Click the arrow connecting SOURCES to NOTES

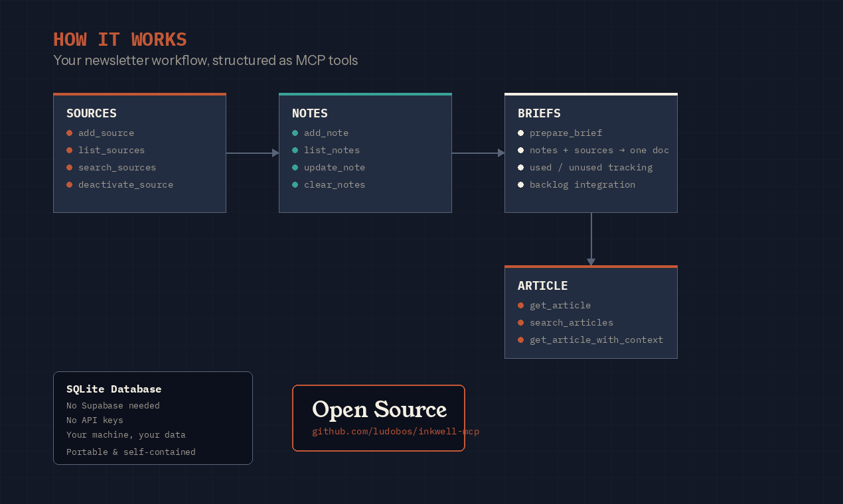click(x=252, y=153)
